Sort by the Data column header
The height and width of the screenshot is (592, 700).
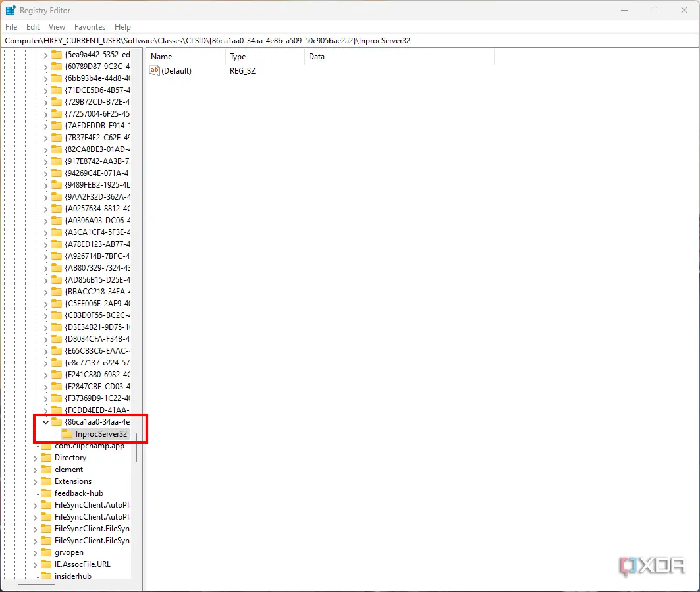pos(400,57)
